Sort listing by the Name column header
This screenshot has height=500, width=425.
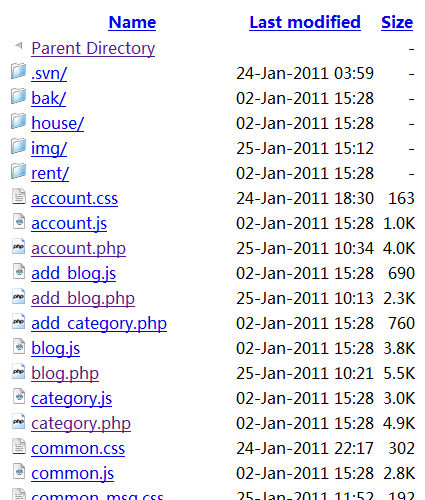click(x=132, y=23)
